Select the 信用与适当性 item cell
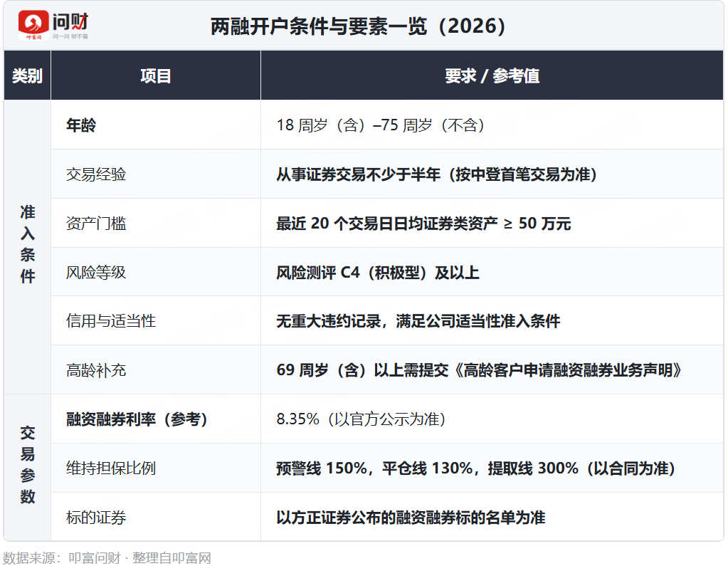This screenshot has width=728, height=566. pyautogui.click(x=156, y=321)
